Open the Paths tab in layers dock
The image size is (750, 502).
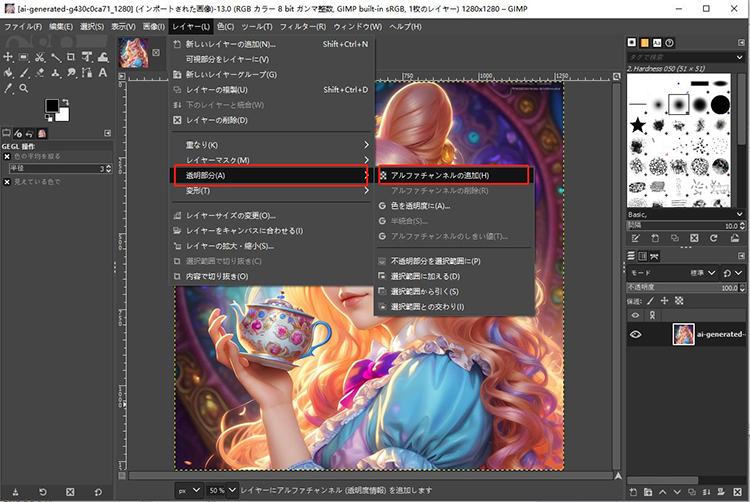(654, 256)
